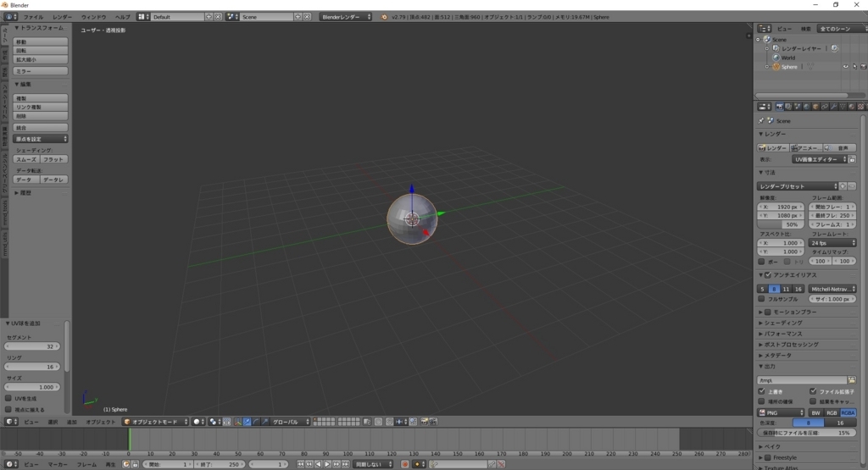
Task: Open pivot point selector in 3D header
Action: click(x=214, y=422)
